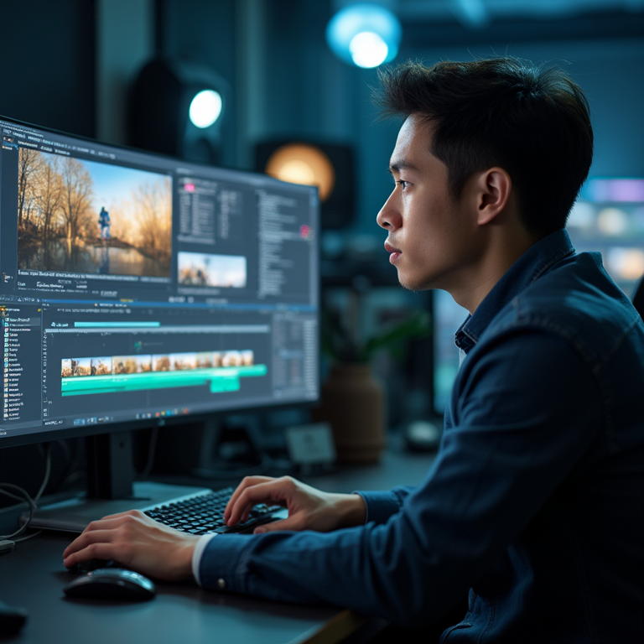Click the gray timeline ruler scrub bar

click(x=157, y=330)
